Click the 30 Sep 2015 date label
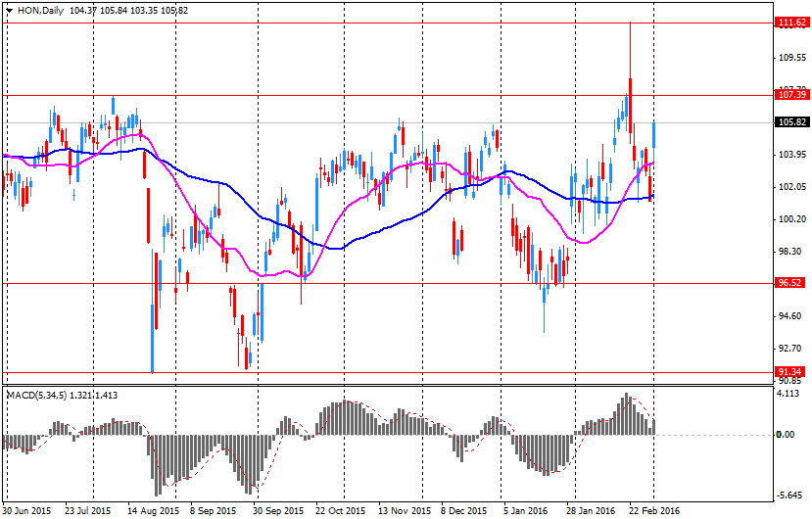This screenshot has width=812, height=519. click(x=278, y=511)
